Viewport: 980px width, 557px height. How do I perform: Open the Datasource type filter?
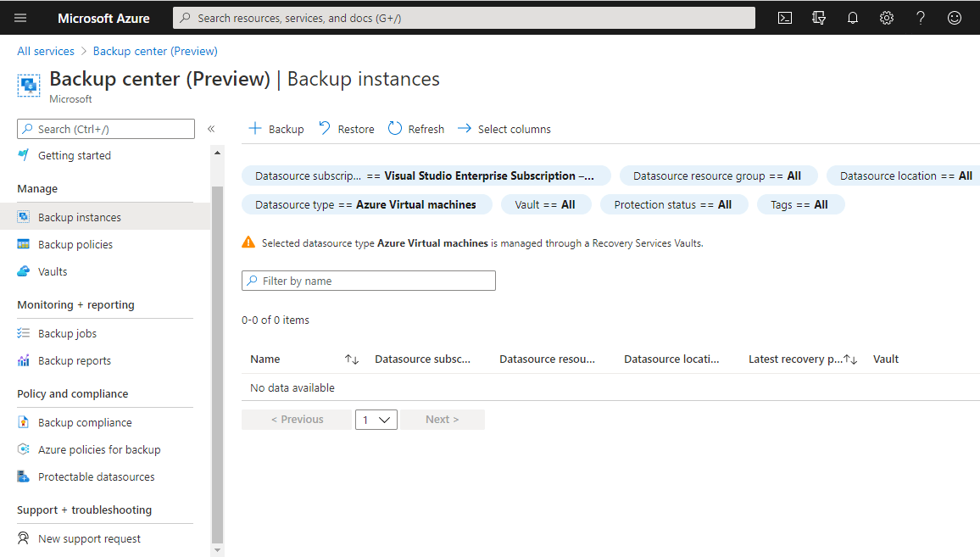366,204
